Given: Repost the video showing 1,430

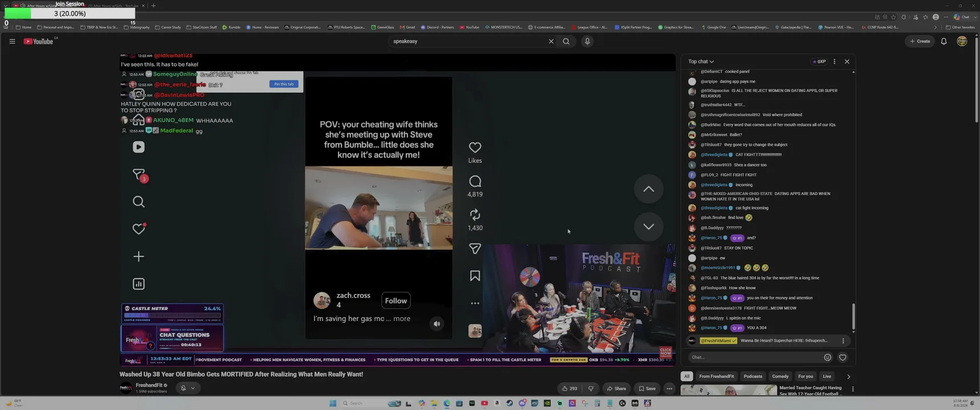Looking at the screenshot, I should [475, 215].
